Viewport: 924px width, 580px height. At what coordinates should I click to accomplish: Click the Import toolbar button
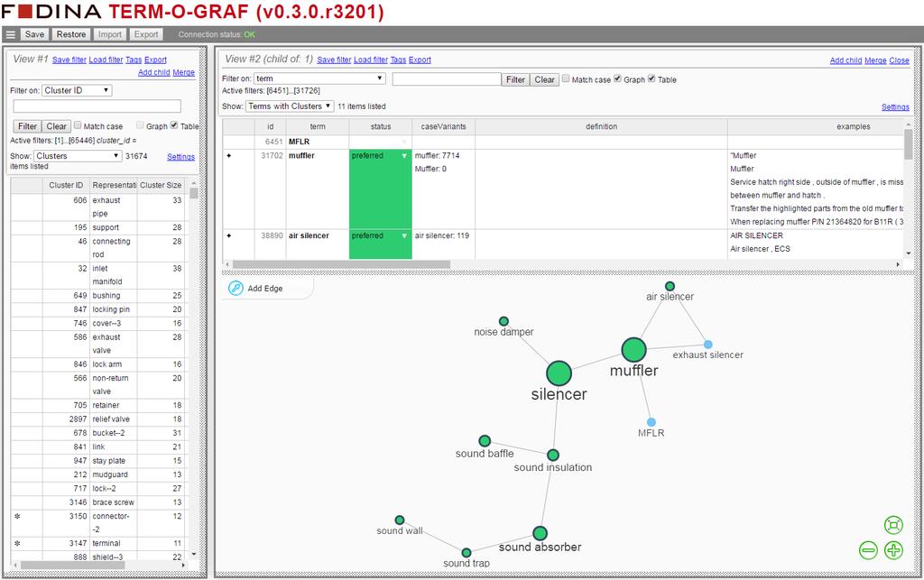pos(109,34)
